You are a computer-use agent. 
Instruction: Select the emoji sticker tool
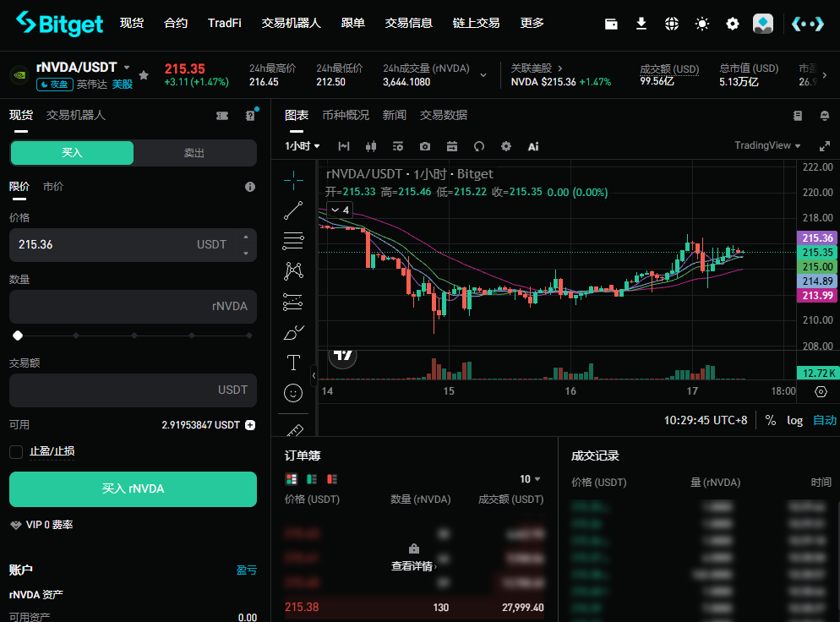(293, 393)
